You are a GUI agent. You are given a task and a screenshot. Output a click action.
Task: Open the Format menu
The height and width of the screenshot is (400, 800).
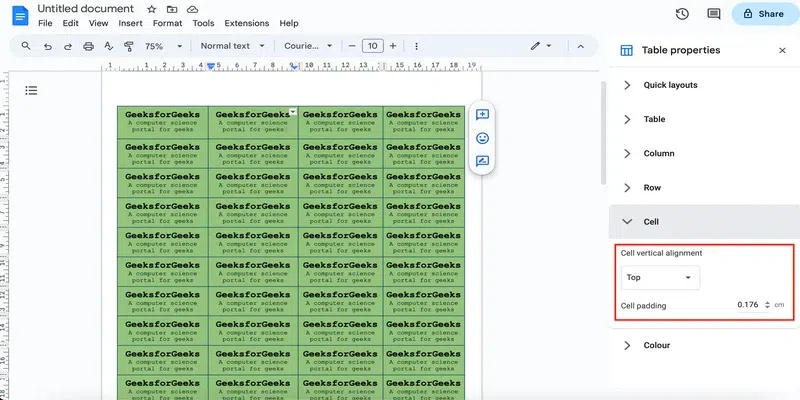pos(167,23)
